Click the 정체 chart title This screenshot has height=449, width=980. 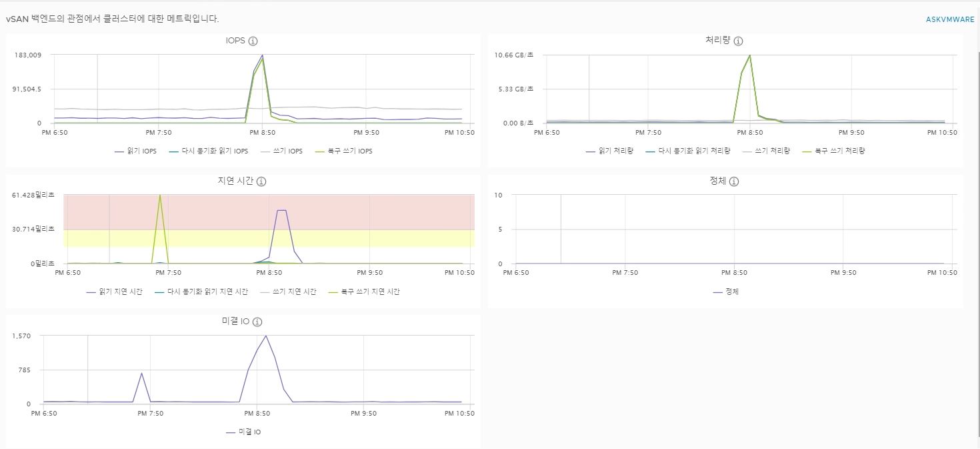[x=718, y=181]
